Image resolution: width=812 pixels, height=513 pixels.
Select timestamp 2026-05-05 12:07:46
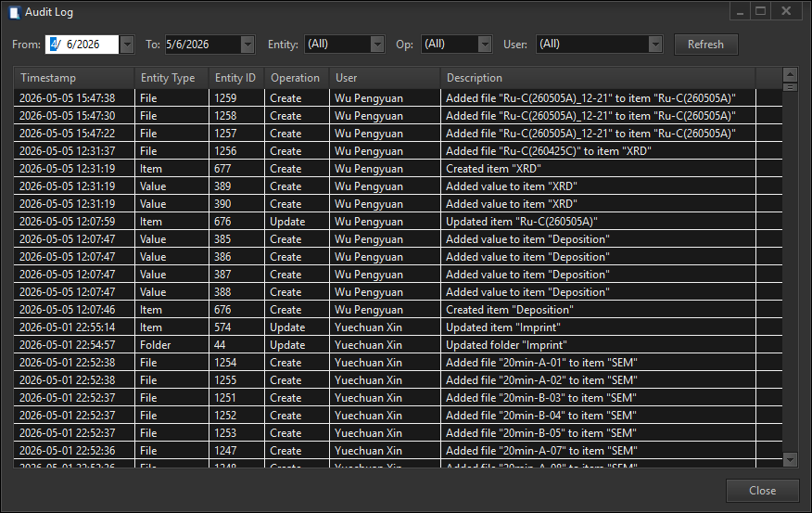[x=74, y=309]
